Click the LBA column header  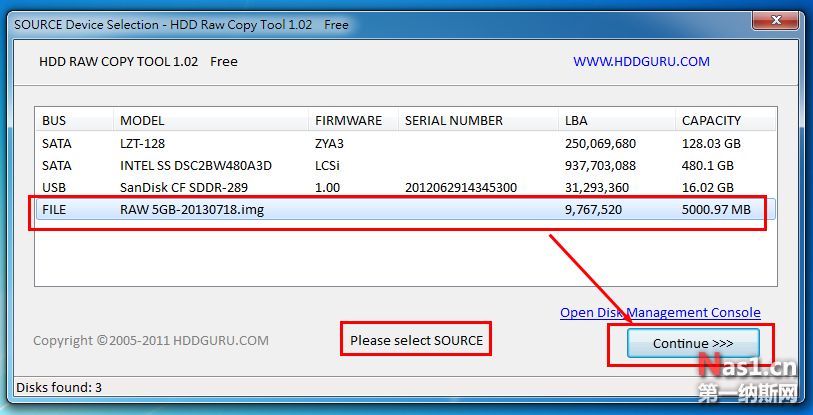click(x=617, y=121)
